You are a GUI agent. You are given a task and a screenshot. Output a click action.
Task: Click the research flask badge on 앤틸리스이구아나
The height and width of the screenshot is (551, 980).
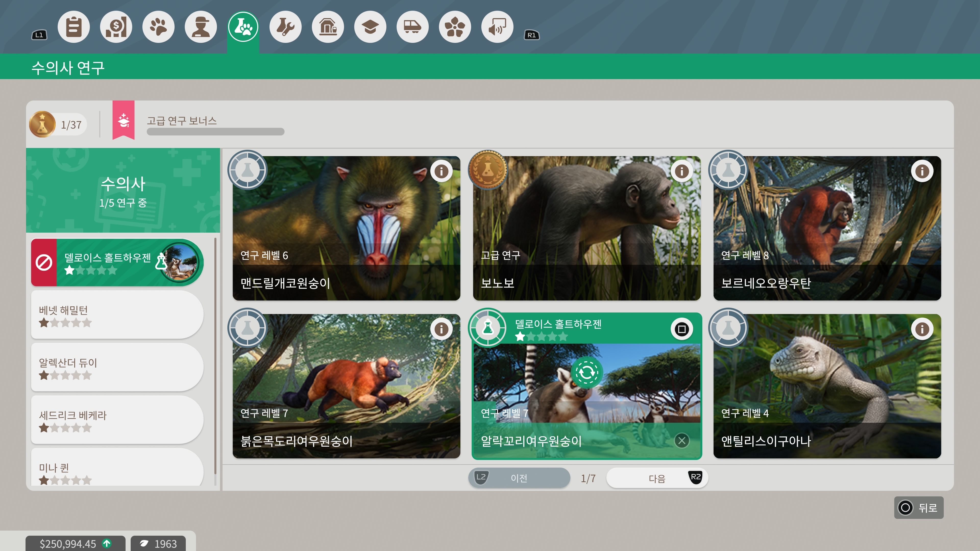pos(728,328)
